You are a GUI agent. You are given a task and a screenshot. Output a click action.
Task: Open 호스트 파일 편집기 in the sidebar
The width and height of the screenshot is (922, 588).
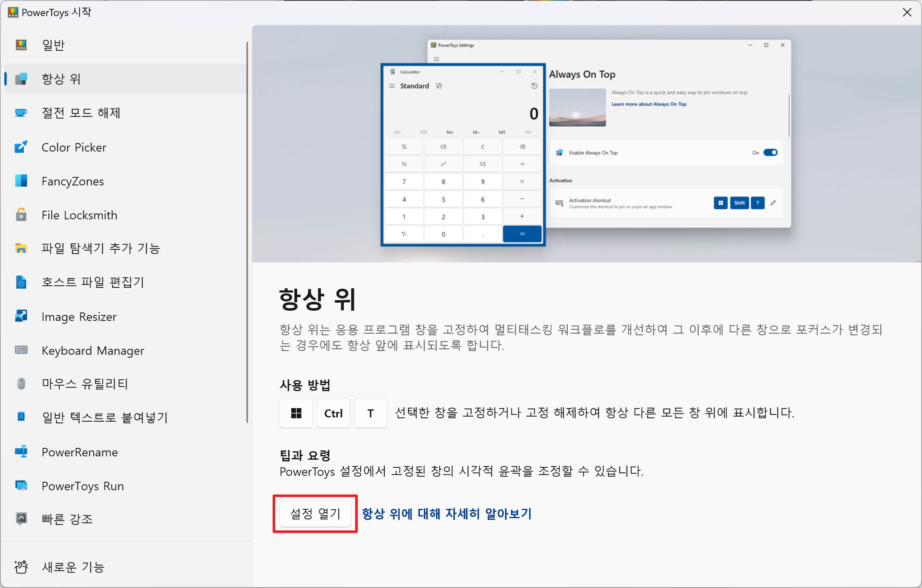(x=93, y=282)
